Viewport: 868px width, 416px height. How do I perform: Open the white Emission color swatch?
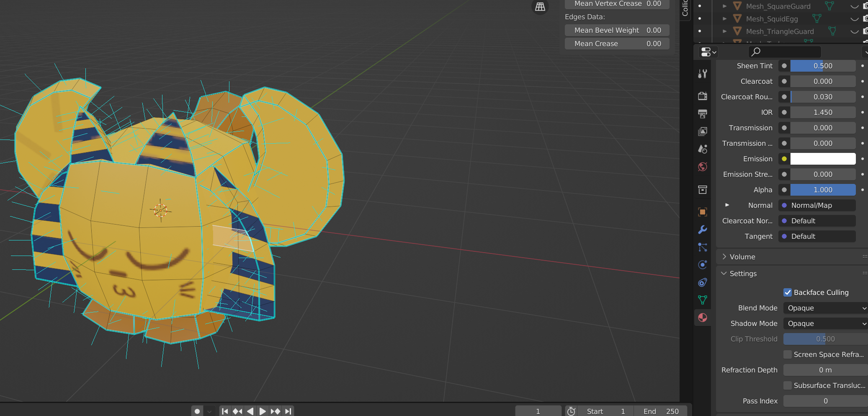click(x=823, y=159)
